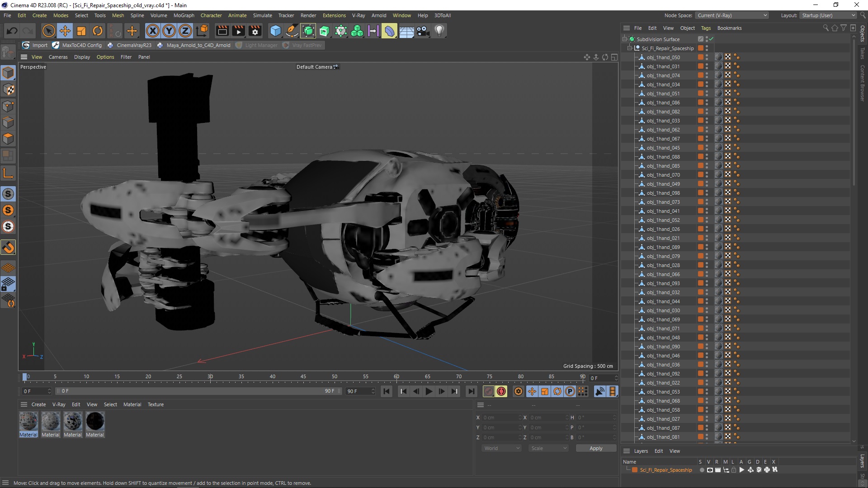The image size is (868, 488).
Task: Open the MoGraph menu
Action: coord(184,15)
